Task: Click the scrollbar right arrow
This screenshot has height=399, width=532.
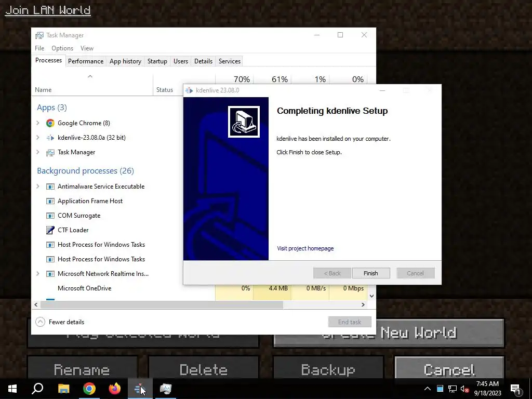Action: 363,304
